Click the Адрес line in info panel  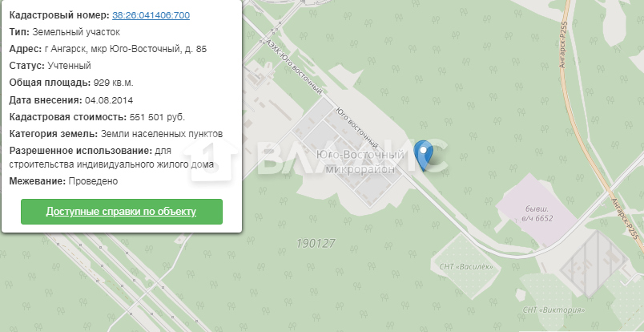[108, 49]
